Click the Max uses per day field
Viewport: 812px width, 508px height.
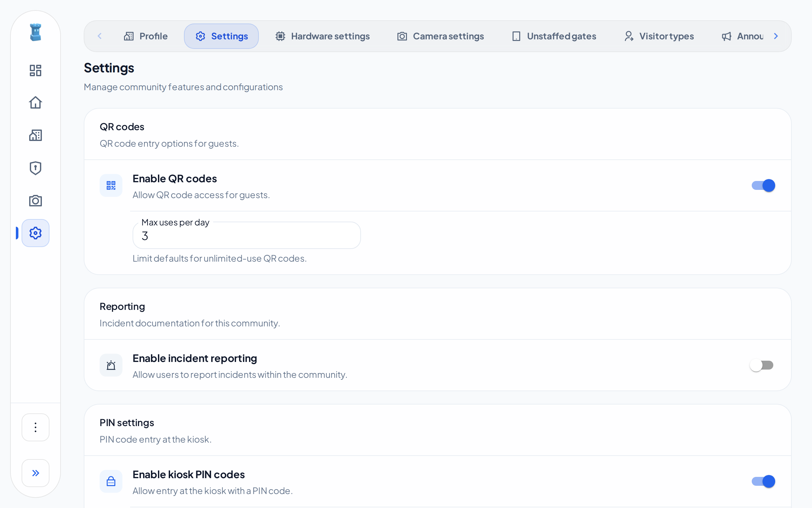(247, 235)
